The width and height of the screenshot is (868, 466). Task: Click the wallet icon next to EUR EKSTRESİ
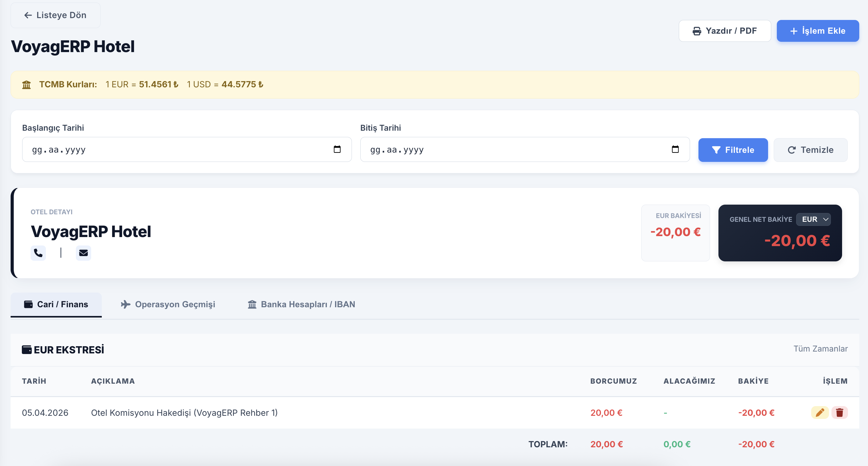pos(27,349)
